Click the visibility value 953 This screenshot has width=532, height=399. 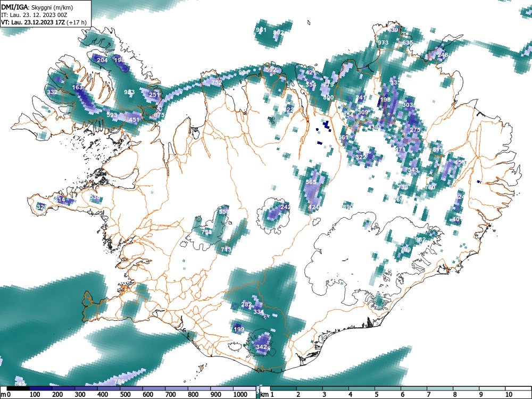pos(129,92)
